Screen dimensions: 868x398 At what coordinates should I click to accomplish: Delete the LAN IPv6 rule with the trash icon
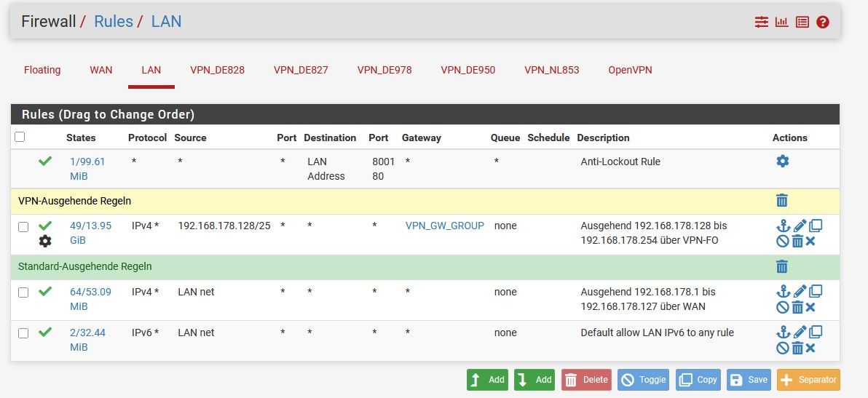(x=797, y=348)
